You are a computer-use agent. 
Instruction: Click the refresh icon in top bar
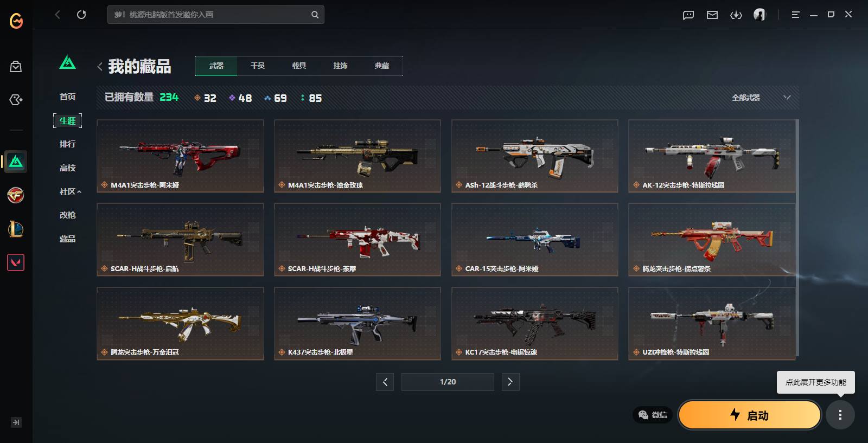click(81, 15)
